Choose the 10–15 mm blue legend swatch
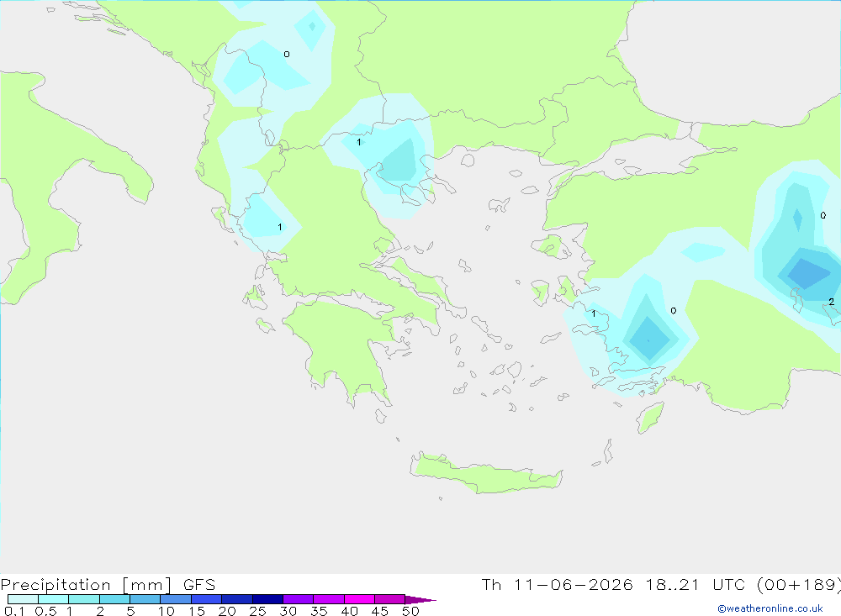 [x=176, y=599]
